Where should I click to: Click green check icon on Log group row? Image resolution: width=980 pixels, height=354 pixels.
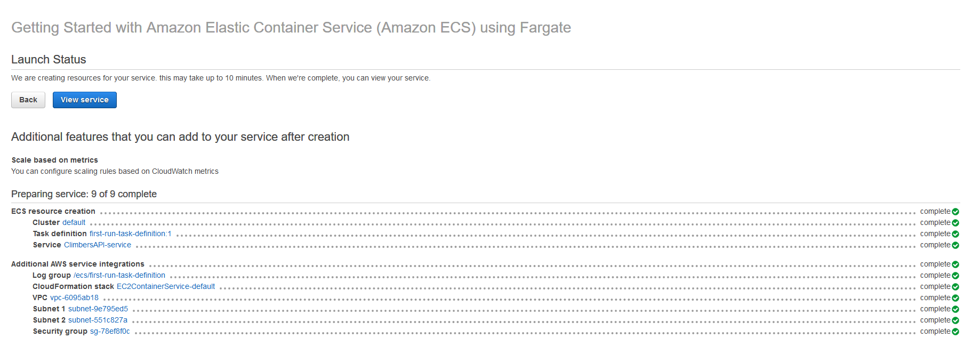(x=955, y=276)
